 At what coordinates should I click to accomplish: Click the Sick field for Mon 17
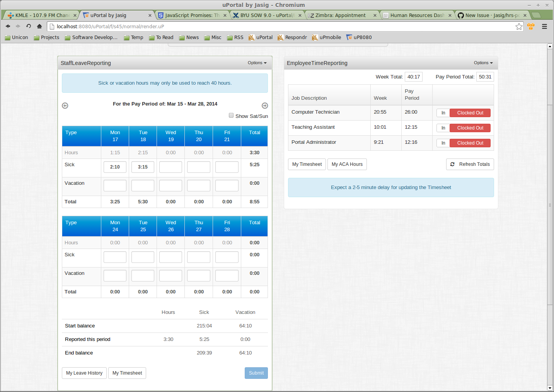115,167
